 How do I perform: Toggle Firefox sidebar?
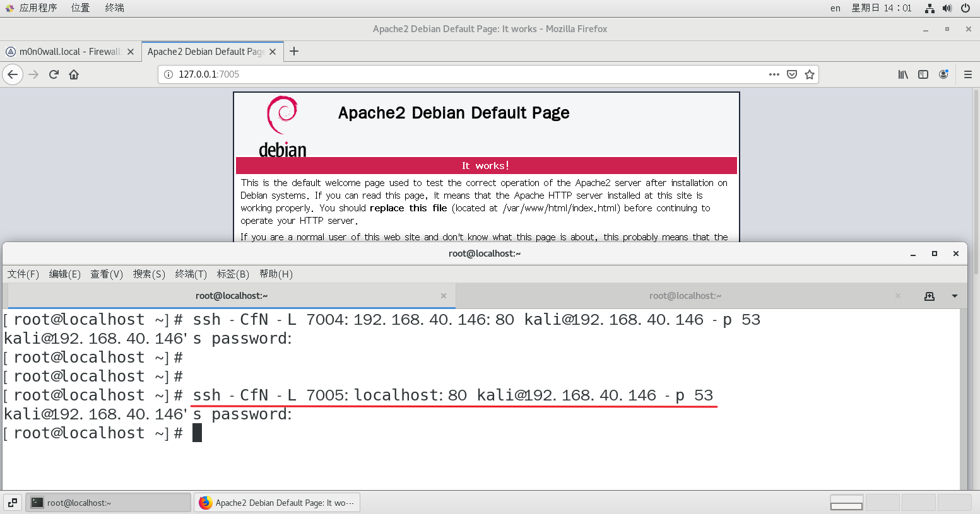pos(923,74)
